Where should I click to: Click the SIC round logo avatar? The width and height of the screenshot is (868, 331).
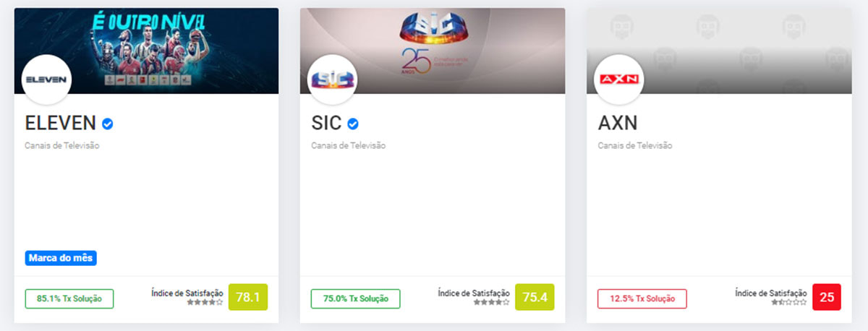(x=332, y=79)
